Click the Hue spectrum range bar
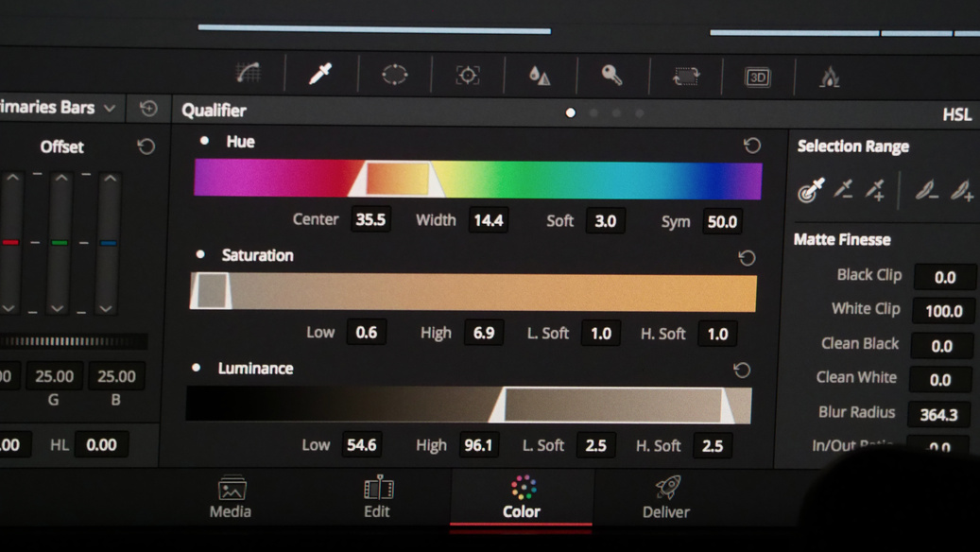 click(478, 180)
